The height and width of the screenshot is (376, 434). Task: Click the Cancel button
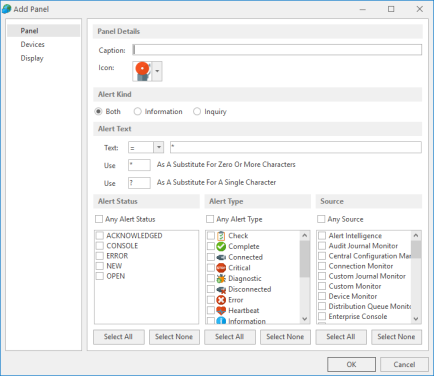click(404, 364)
